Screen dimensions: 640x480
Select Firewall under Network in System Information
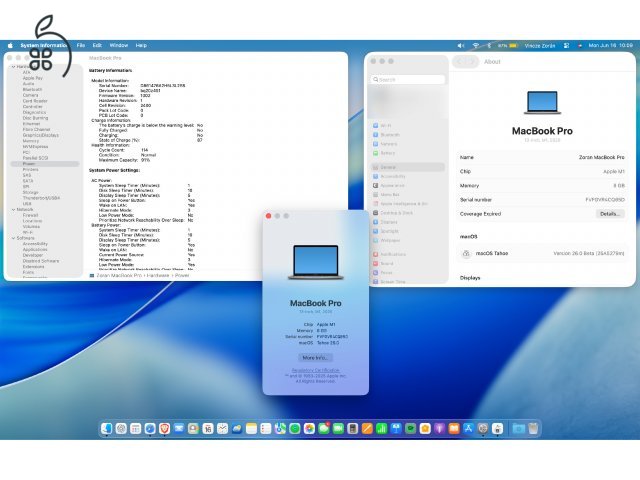[x=30, y=215]
